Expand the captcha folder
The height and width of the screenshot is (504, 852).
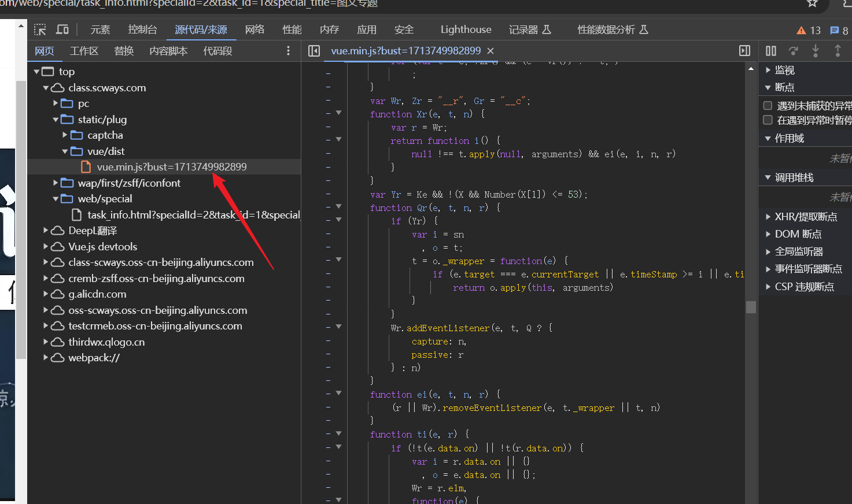[65, 135]
